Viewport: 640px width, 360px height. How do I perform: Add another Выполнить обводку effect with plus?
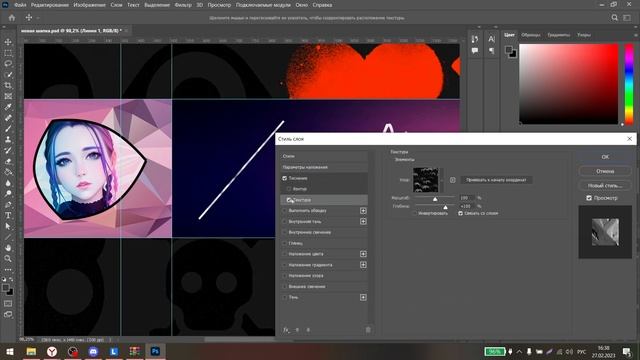pyautogui.click(x=363, y=211)
